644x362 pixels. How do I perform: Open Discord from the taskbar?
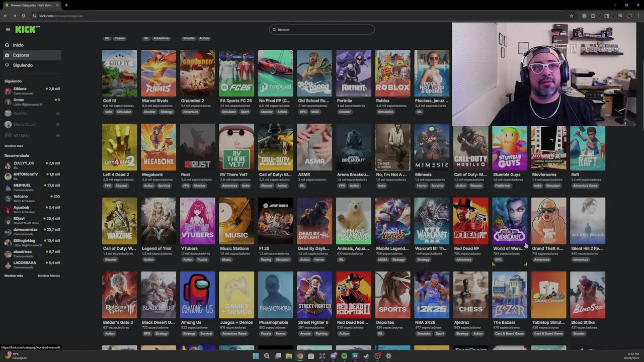click(333, 356)
